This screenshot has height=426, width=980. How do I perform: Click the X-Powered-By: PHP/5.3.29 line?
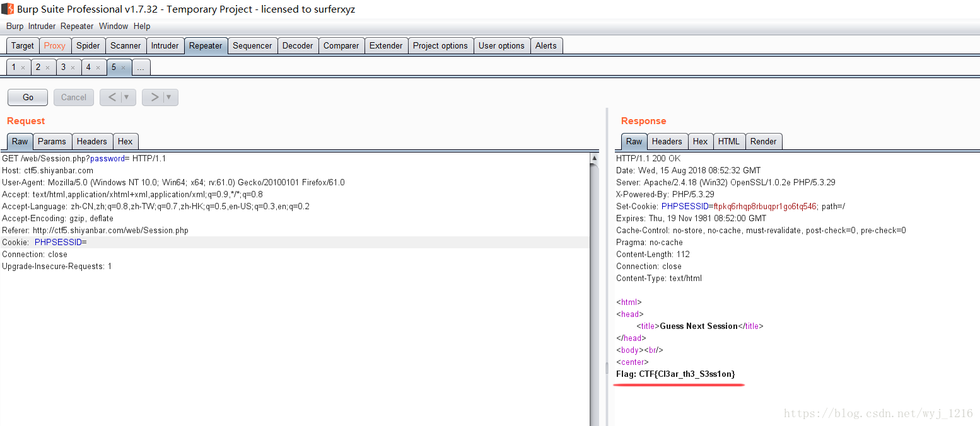coord(665,194)
